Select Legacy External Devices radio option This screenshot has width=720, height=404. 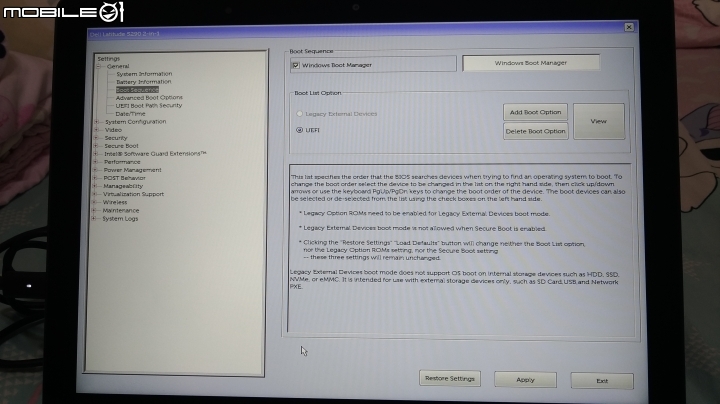[x=299, y=113]
